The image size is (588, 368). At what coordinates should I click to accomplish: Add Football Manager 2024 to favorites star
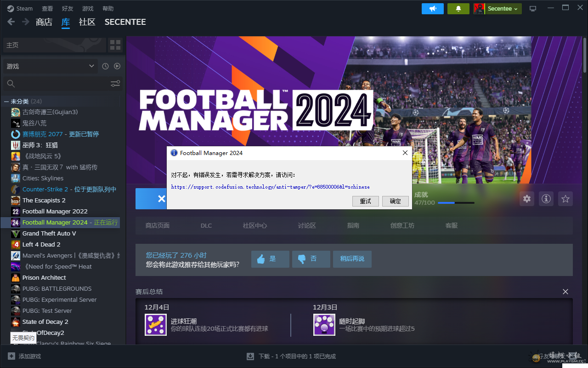(565, 199)
